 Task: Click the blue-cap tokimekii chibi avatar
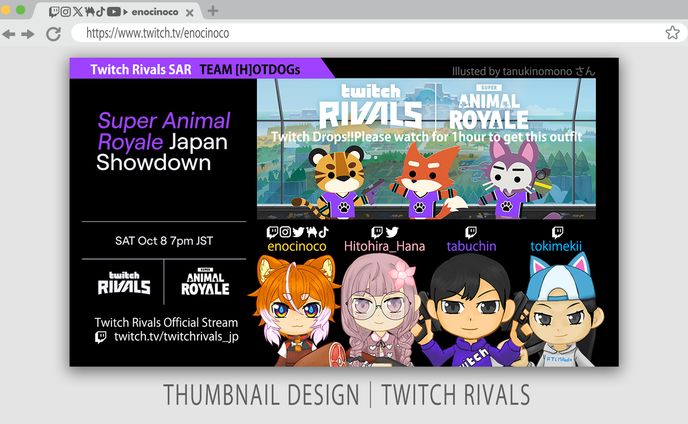tap(563, 310)
